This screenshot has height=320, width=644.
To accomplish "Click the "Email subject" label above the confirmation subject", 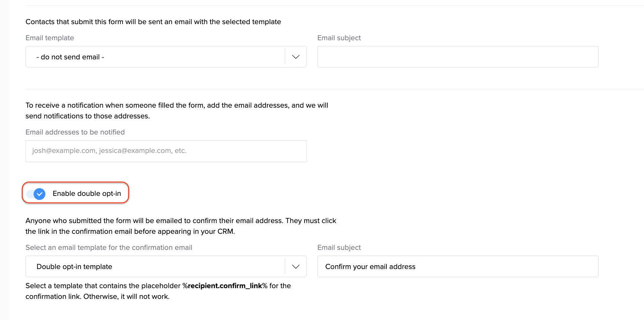I will pyautogui.click(x=339, y=248).
